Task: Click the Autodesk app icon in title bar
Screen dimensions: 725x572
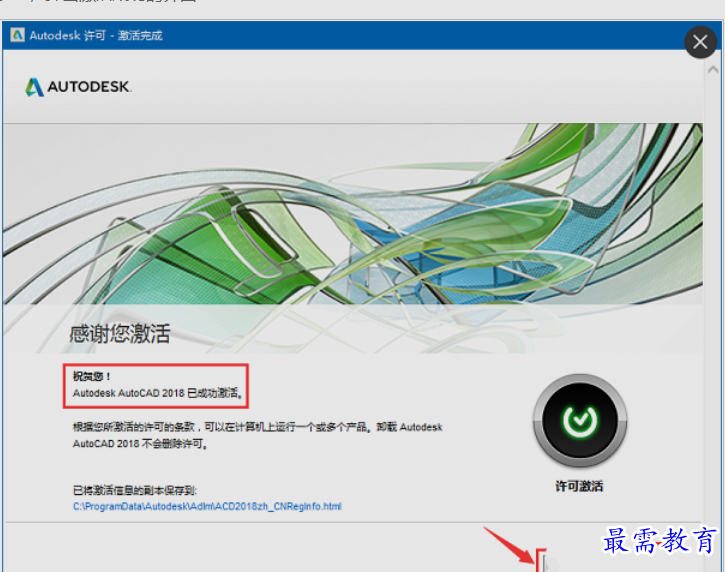Action: 18,35
